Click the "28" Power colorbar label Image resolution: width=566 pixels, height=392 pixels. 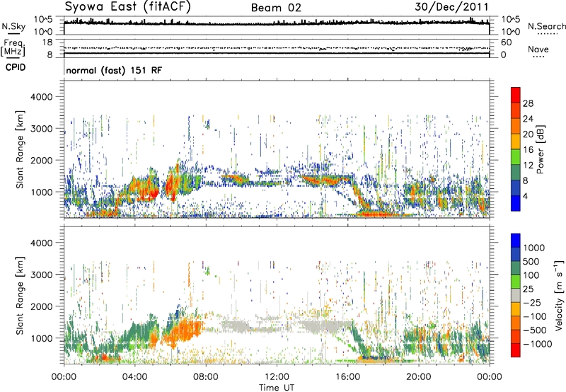pos(528,103)
